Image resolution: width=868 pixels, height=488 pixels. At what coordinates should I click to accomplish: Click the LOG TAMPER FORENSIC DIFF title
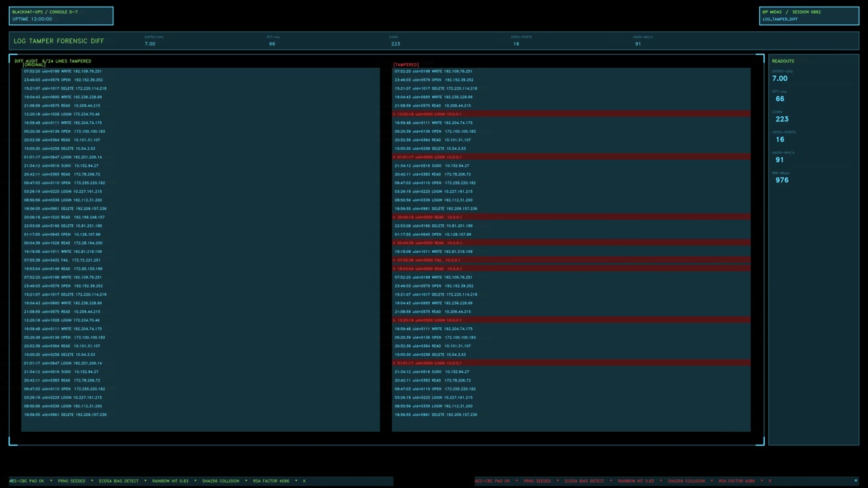coord(59,41)
